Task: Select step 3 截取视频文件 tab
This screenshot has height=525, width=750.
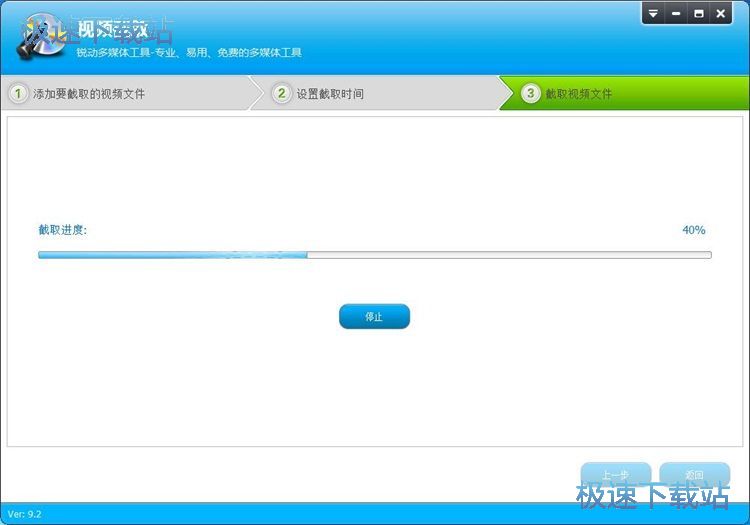Action: pyautogui.click(x=625, y=93)
